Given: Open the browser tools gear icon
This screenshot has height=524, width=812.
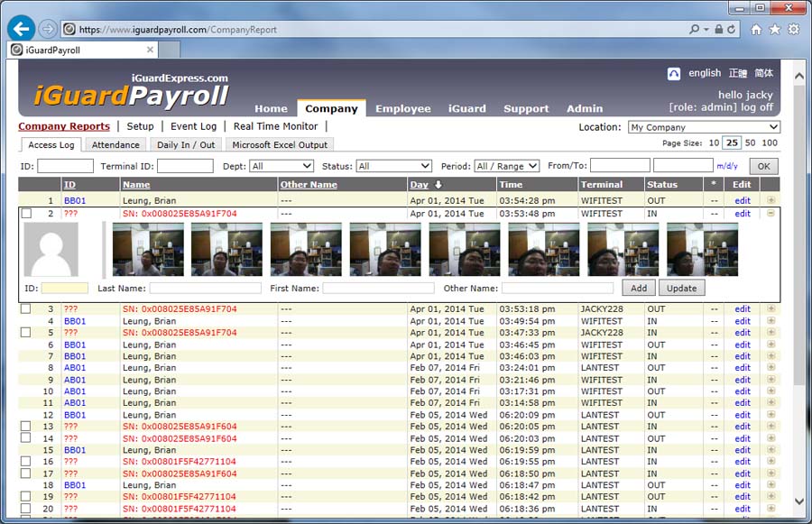Looking at the screenshot, I should [x=793, y=30].
